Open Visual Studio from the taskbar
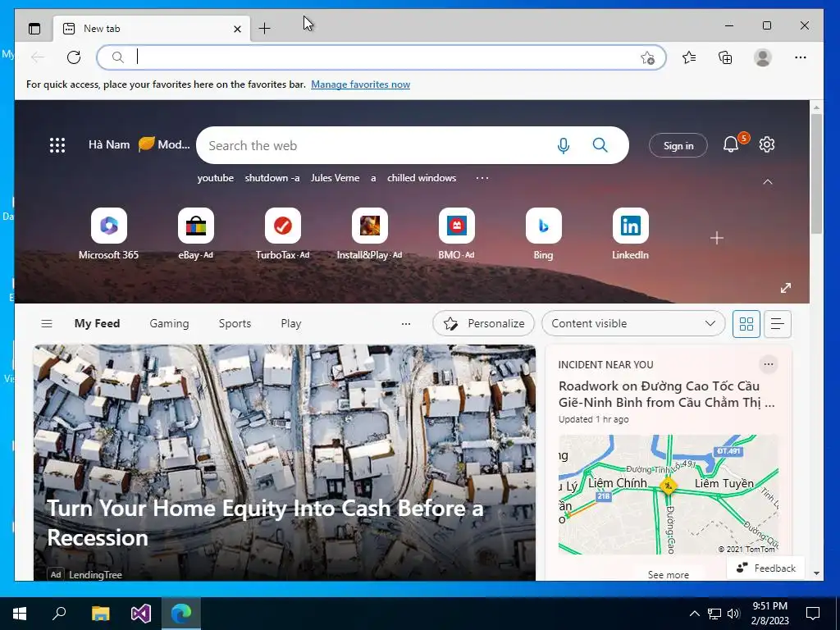Screen dimensions: 840x630 tap(141, 614)
